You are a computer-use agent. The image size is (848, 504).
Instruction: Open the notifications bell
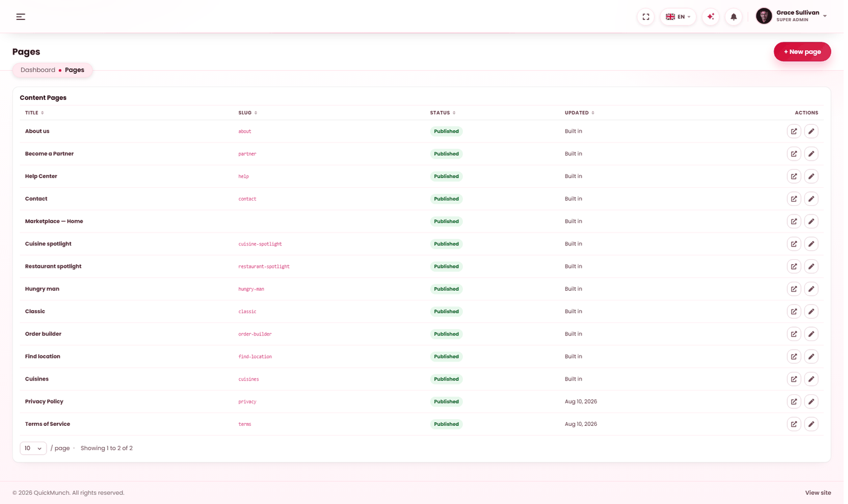pyautogui.click(x=734, y=17)
